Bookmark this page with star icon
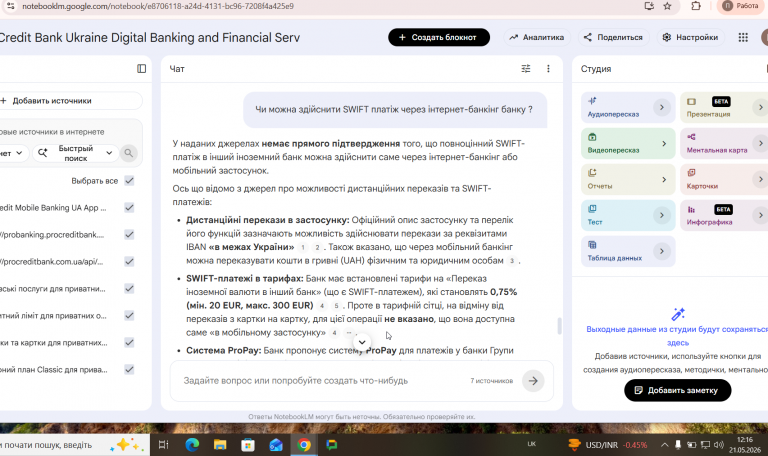Viewport: 768px width, 456px height. coord(667,6)
